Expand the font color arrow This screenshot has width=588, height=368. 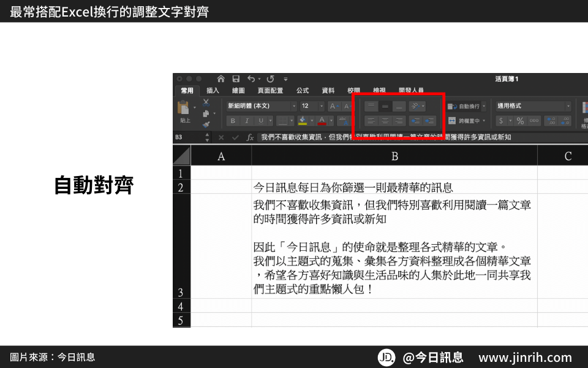[x=331, y=121]
